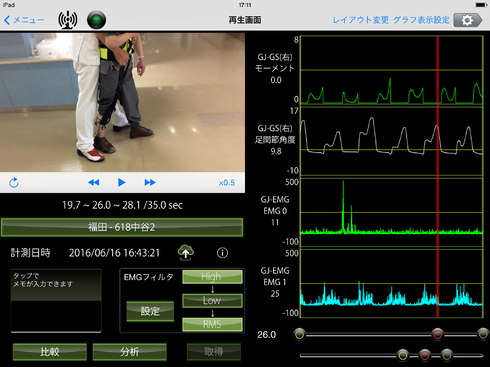
Task: Tap the battery indicator in status bar
Action: click(482, 5)
